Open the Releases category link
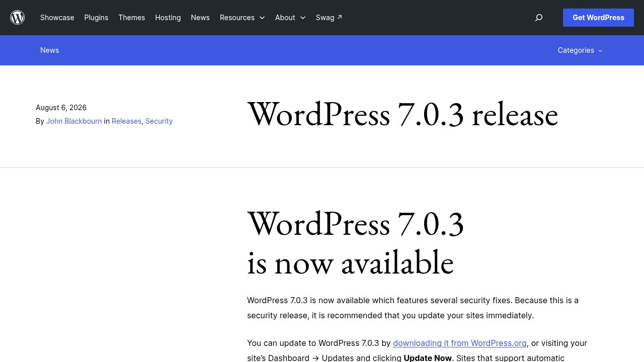Image resolution: width=644 pixels, height=362 pixels. click(x=126, y=121)
